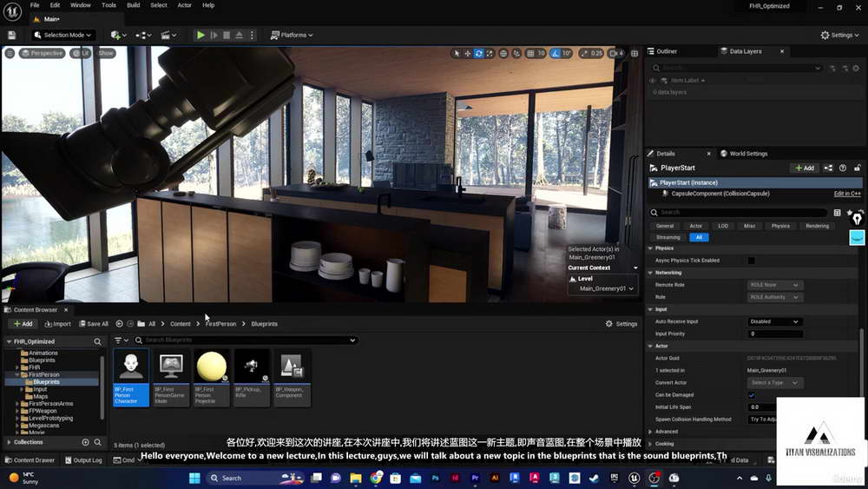Open the Tools menu
The height and width of the screenshot is (489, 868).
[108, 5]
